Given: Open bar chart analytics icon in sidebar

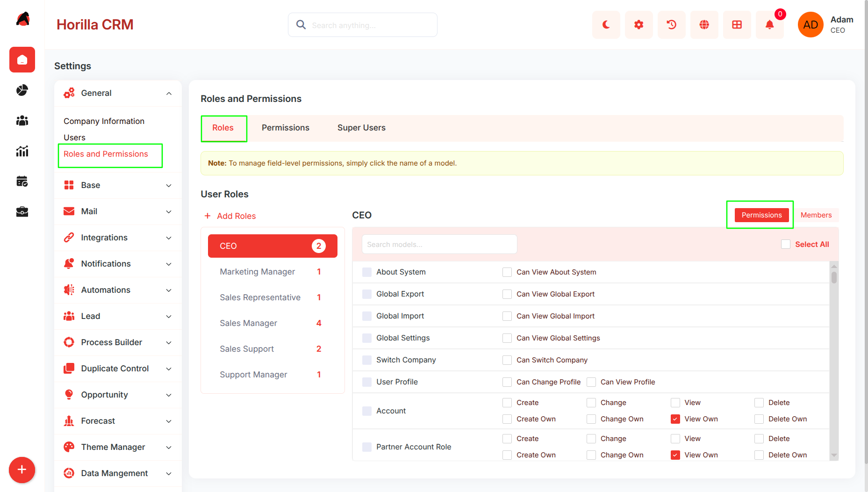Looking at the screenshot, I should (x=22, y=151).
